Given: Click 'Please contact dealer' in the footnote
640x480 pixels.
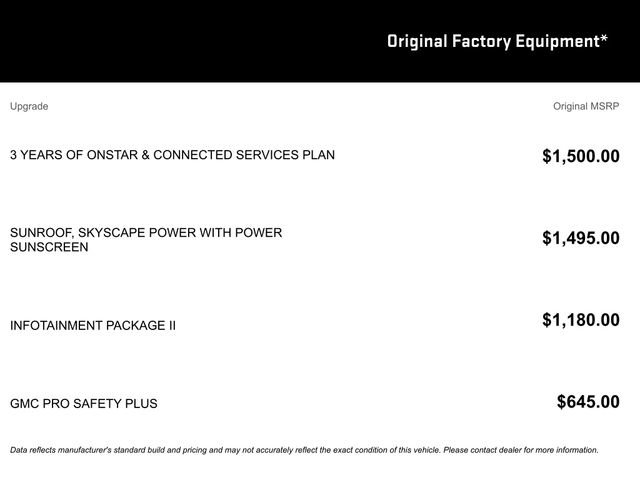Looking at the screenshot, I should click(x=482, y=450).
